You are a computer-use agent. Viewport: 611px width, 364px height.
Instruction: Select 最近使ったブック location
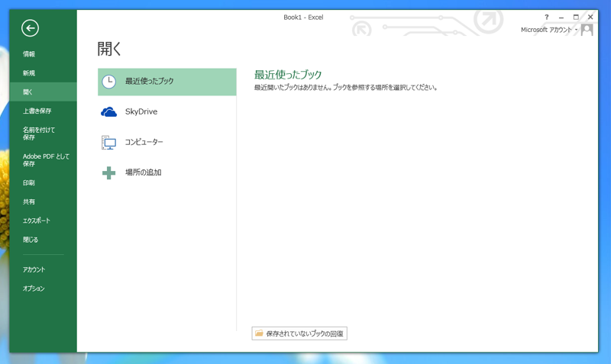point(166,82)
